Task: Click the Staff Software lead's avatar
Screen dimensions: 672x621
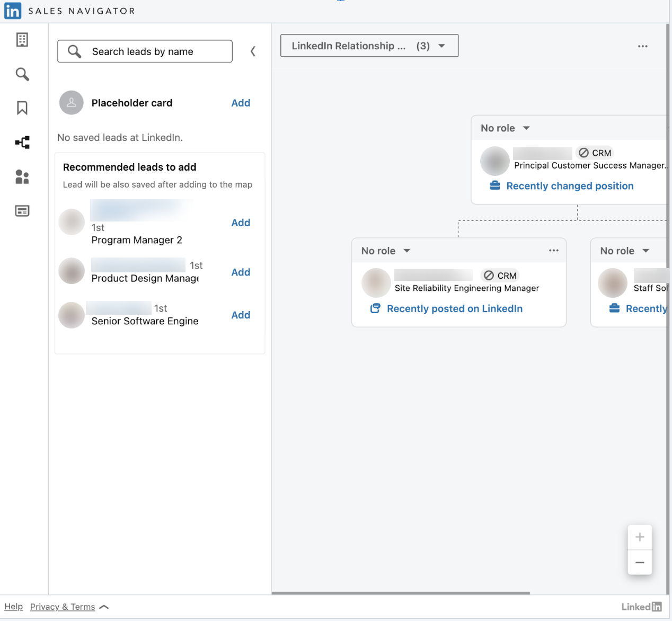Action: point(613,283)
